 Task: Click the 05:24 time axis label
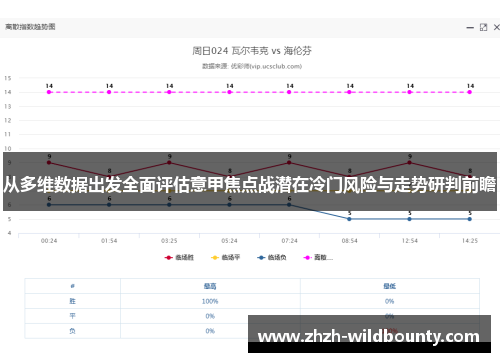229,241
